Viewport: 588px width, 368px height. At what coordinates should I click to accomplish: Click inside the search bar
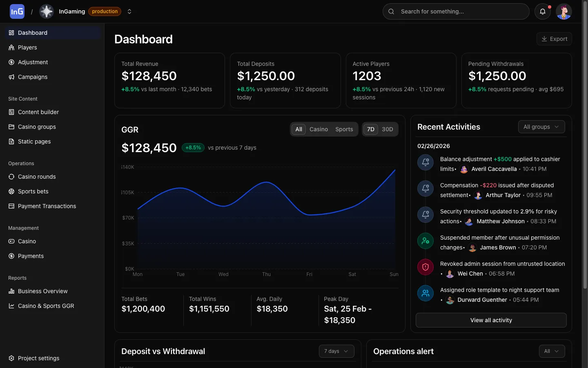point(456,11)
